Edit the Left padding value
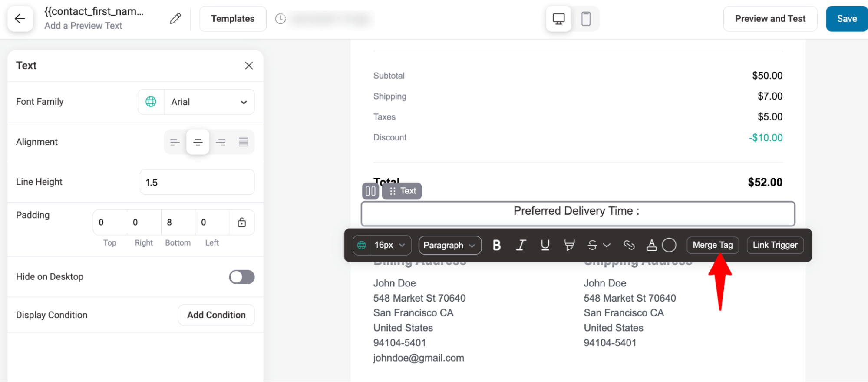Viewport: 868px width, 382px height. click(212, 223)
